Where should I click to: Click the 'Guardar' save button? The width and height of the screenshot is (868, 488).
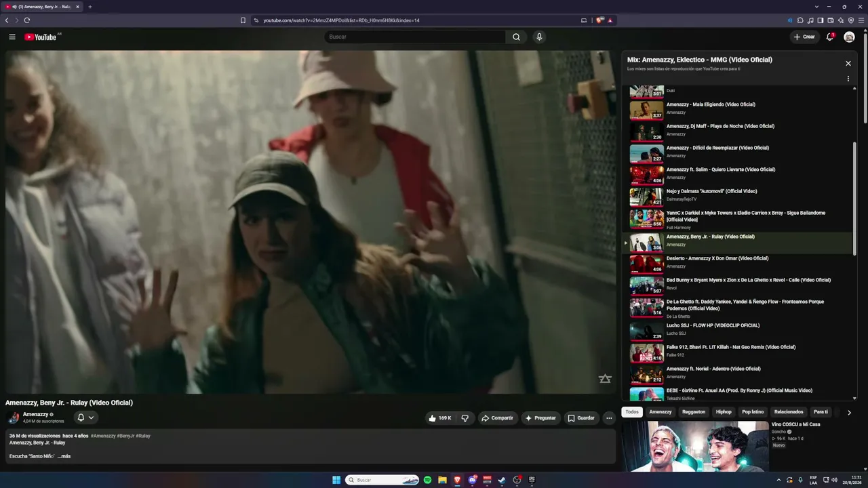581,418
